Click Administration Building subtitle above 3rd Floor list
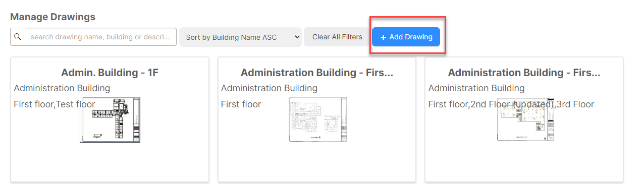 pos(476,88)
